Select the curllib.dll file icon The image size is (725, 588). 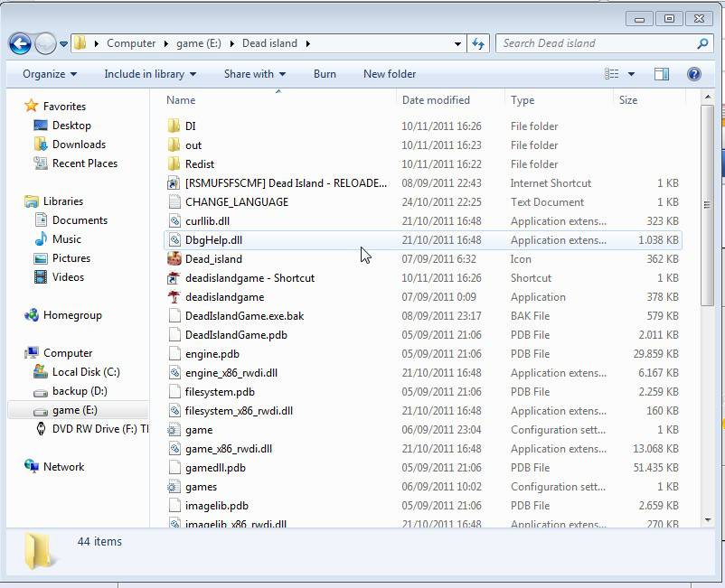(174, 220)
